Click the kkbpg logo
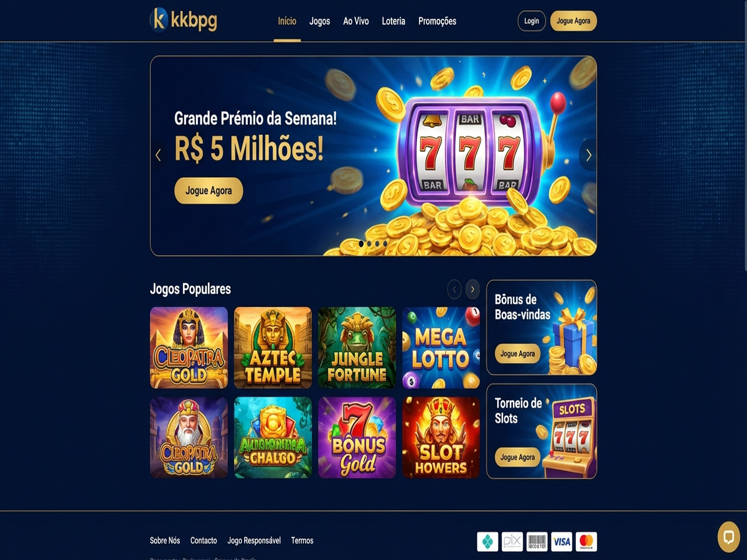747x560 pixels. [184, 20]
